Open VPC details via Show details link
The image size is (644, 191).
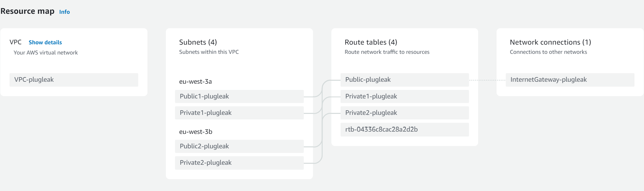[45, 42]
